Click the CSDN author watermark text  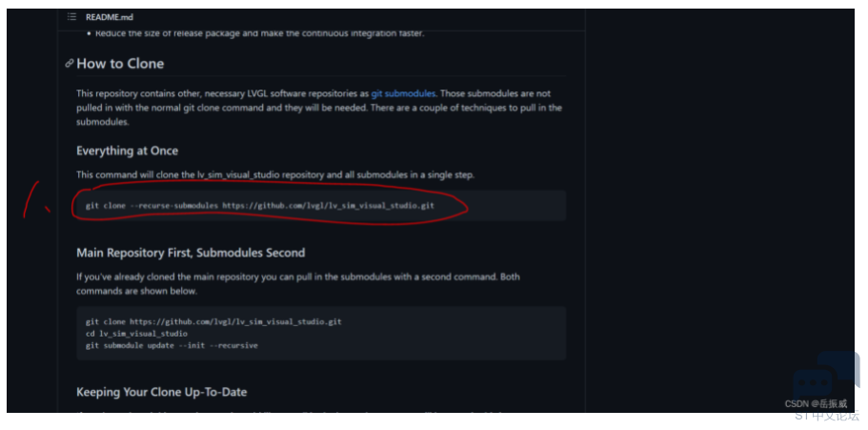coord(816,404)
